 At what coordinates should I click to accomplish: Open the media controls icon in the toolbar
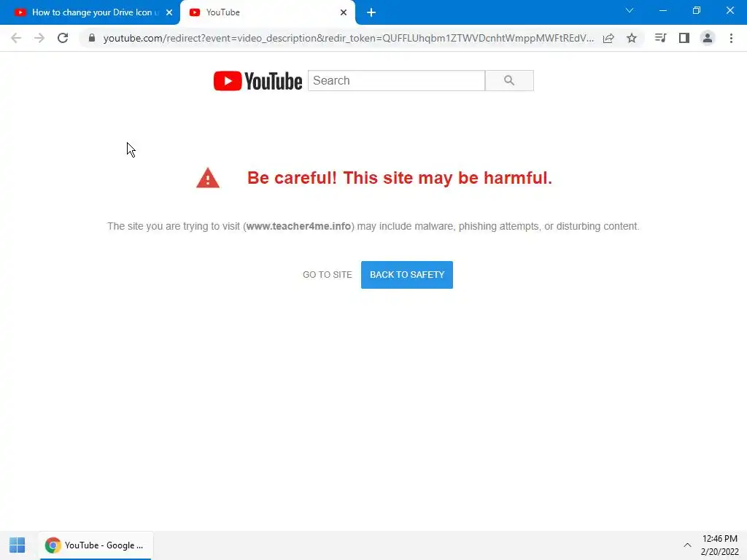point(660,38)
